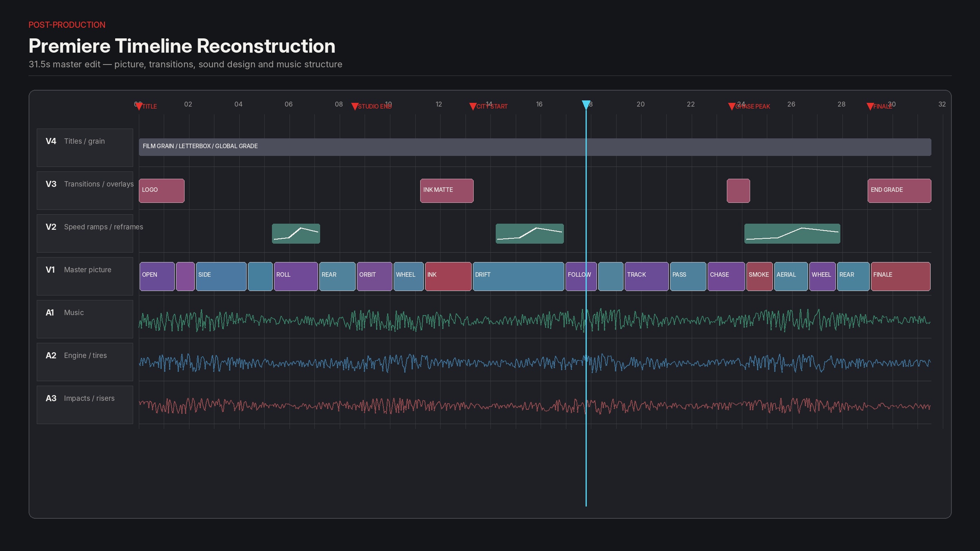The height and width of the screenshot is (551, 980).
Task: Select the speed ramp clip above ROLL
Action: click(296, 233)
